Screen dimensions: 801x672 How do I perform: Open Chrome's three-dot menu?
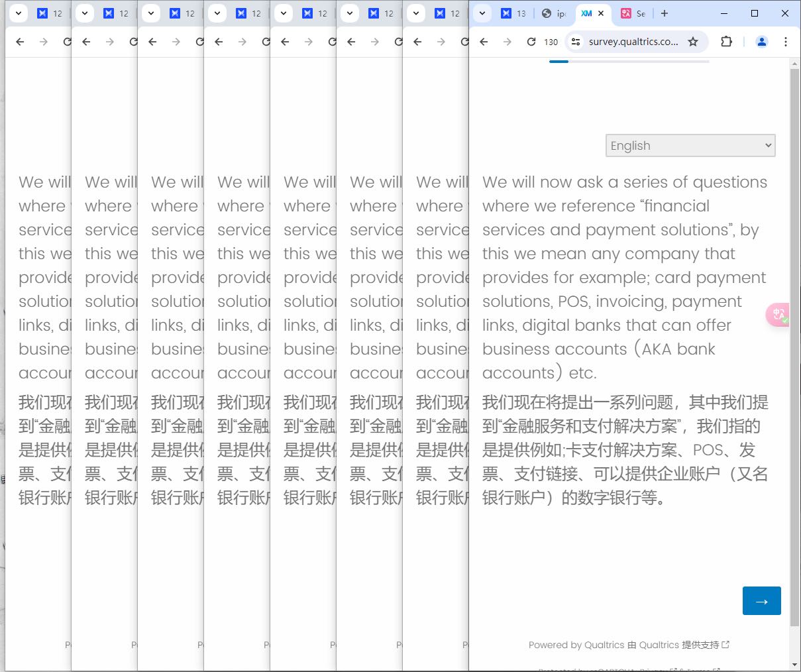click(x=786, y=42)
